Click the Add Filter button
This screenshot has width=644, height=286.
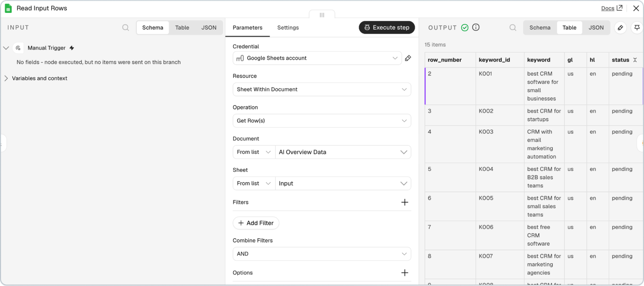[x=256, y=223]
